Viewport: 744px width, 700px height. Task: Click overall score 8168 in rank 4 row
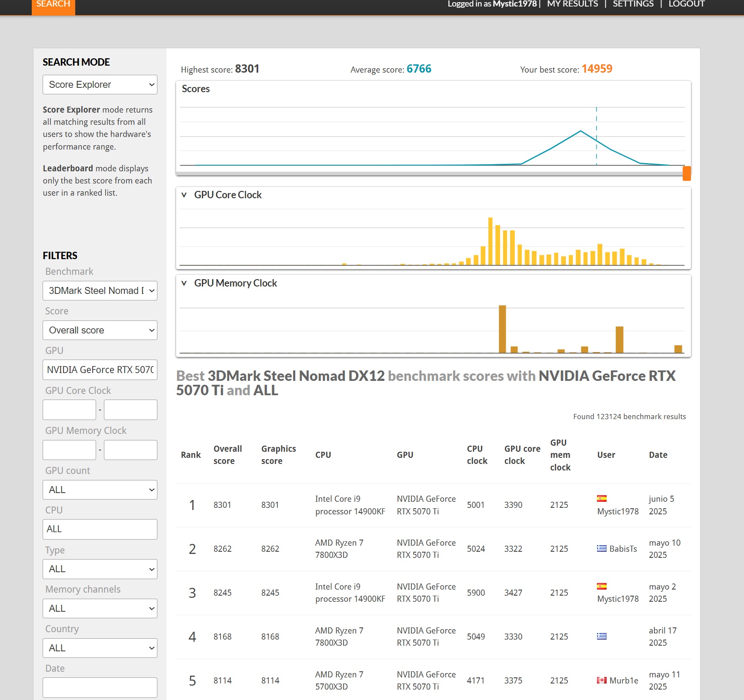(222, 637)
